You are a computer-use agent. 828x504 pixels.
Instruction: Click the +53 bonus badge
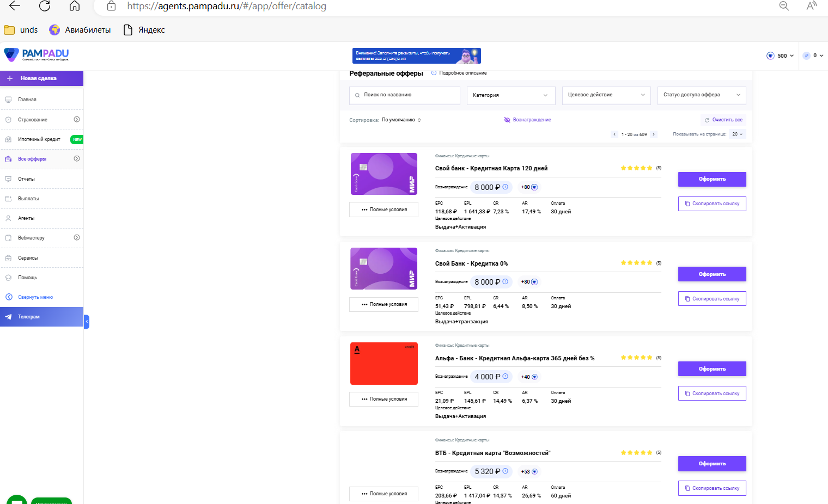pos(529,471)
